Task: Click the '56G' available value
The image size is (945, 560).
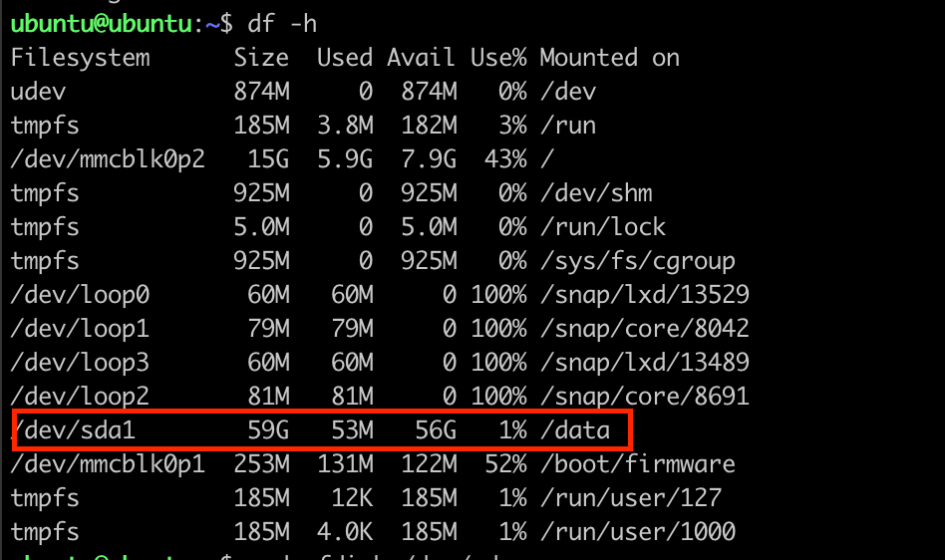Action: pos(436,430)
